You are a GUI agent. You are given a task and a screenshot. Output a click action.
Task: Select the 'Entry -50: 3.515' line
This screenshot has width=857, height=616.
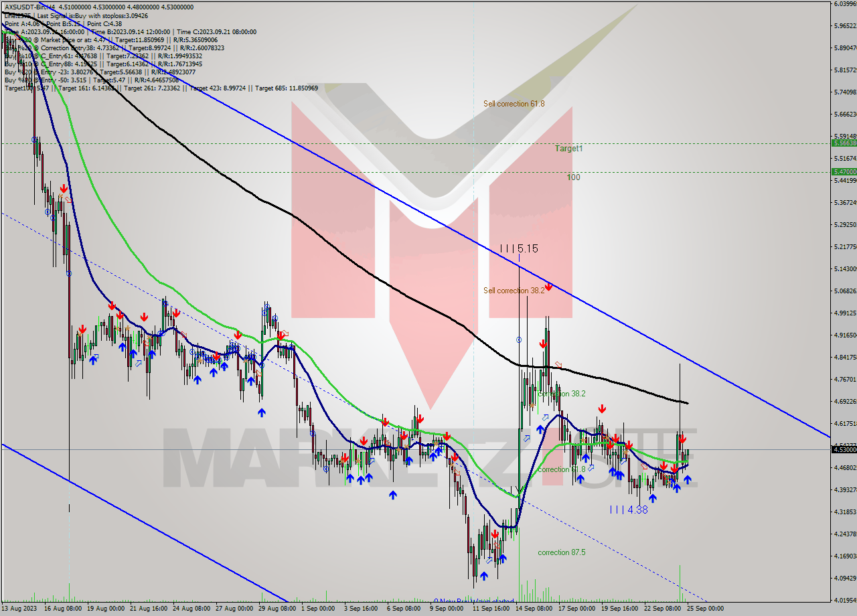pyautogui.click(x=91, y=80)
